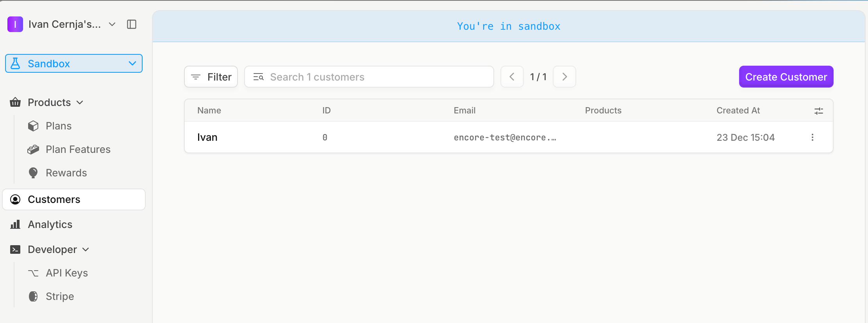The image size is (868, 323).
Task: Open the Sandbox environment dropdown
Action: coord(74,63)
